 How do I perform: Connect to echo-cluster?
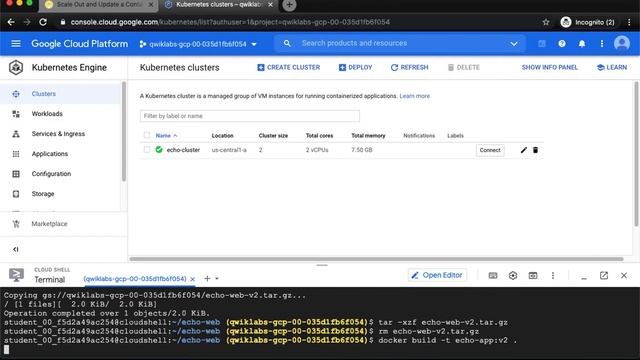click(x=490, y=150)
